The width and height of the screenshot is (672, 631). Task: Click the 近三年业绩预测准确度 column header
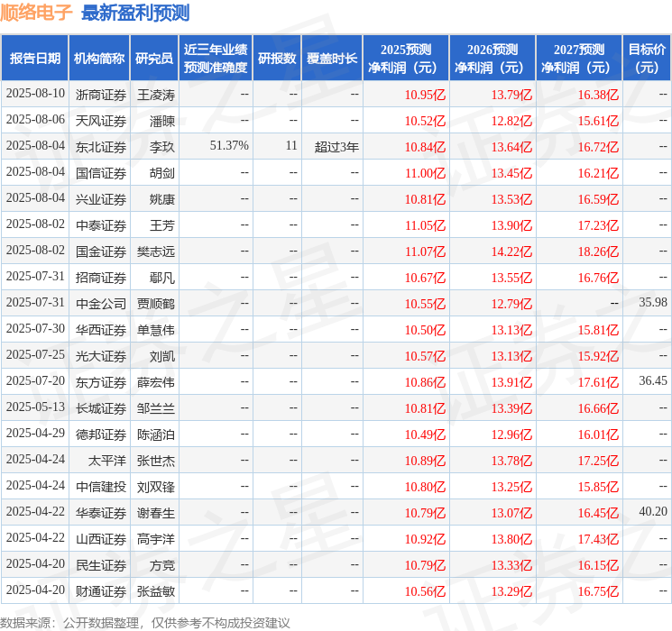pyautogui.click(x=216, y=59)
